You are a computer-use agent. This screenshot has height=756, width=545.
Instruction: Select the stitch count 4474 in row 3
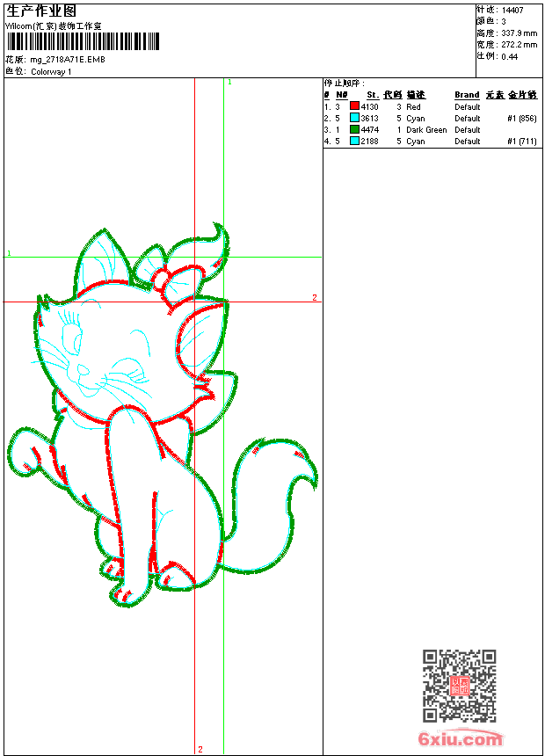369,130
